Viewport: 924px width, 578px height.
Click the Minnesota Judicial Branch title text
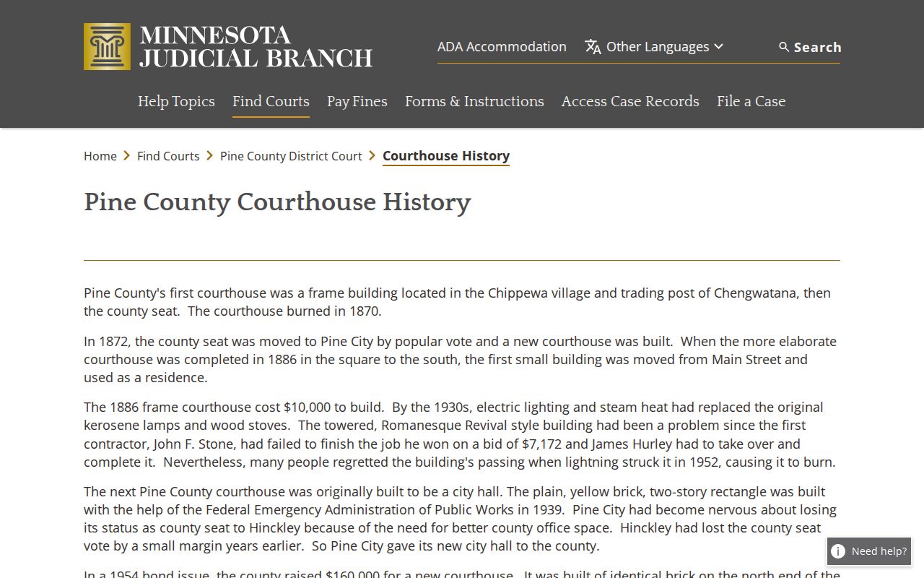256,47
